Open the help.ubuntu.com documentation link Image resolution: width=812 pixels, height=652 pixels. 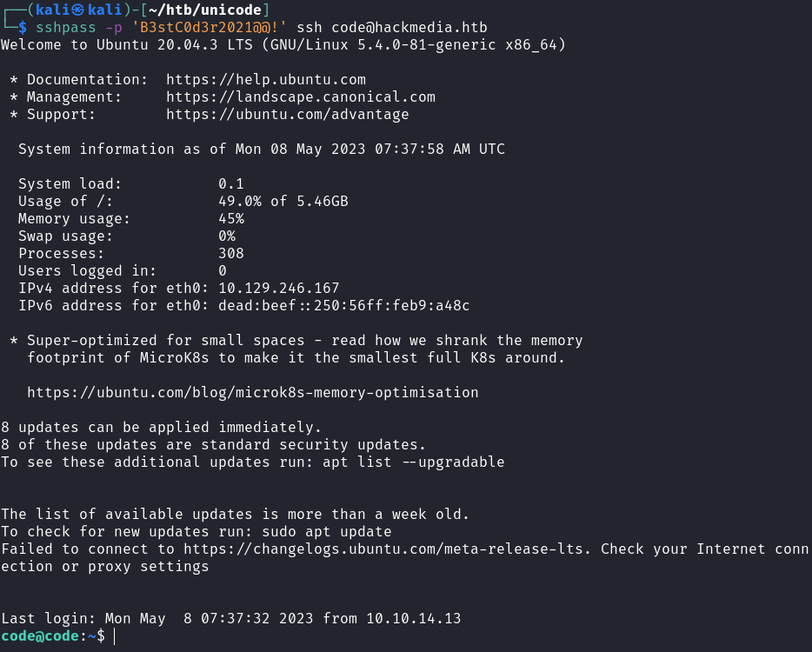[266, 79]
